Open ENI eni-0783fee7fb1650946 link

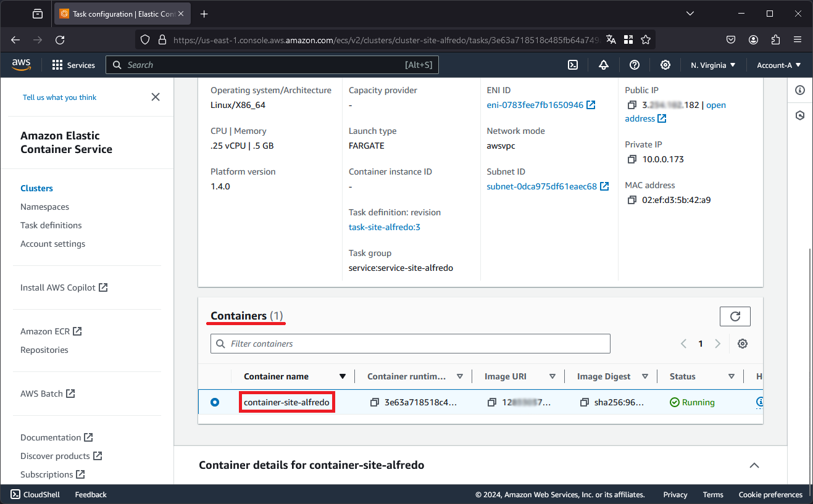coord(541,105)
